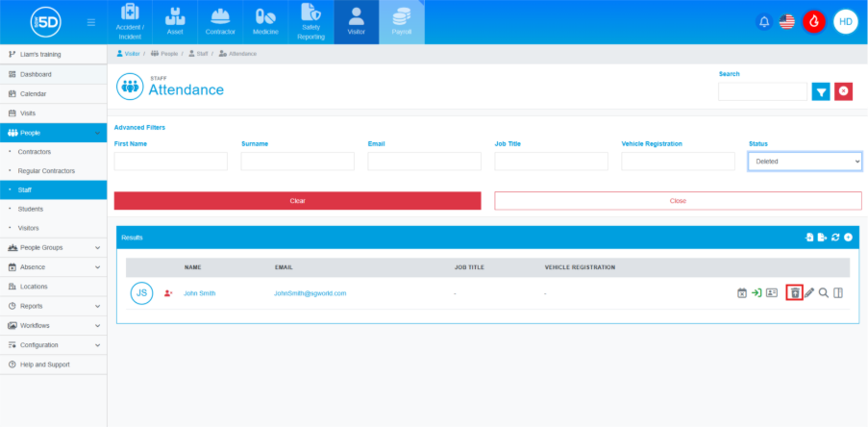The width and height of the screenshot is (868, 427).
Task: Open the Medicine module tab
Action: [x=265, y=22]
